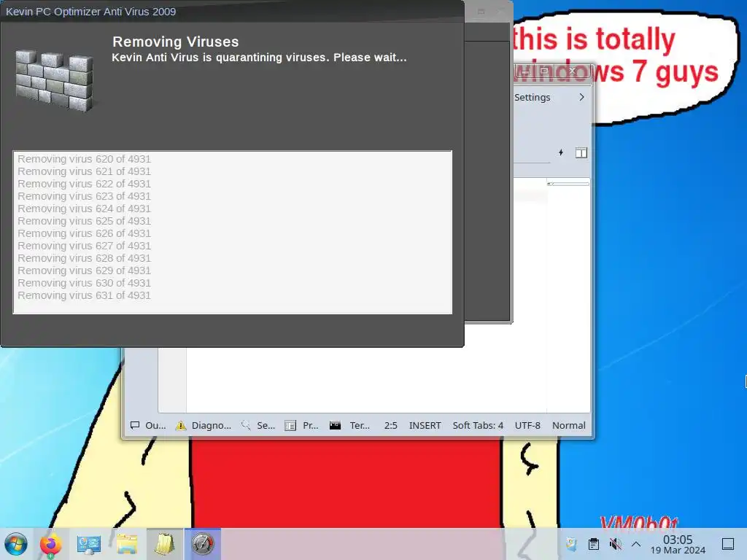This screenshot has width=747, height=560.
Task: Click the split view icon in the editor
Action: tap(581, 152)
